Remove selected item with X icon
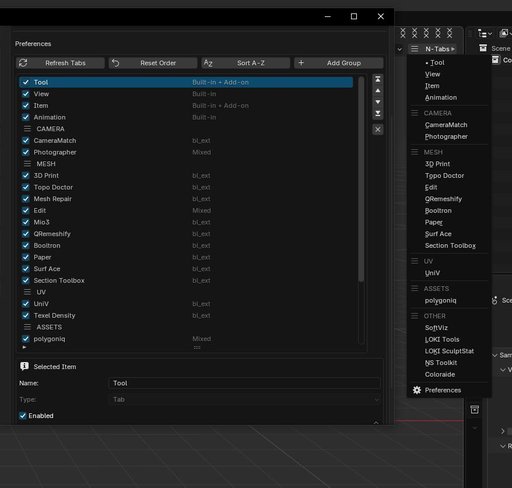 378,129
